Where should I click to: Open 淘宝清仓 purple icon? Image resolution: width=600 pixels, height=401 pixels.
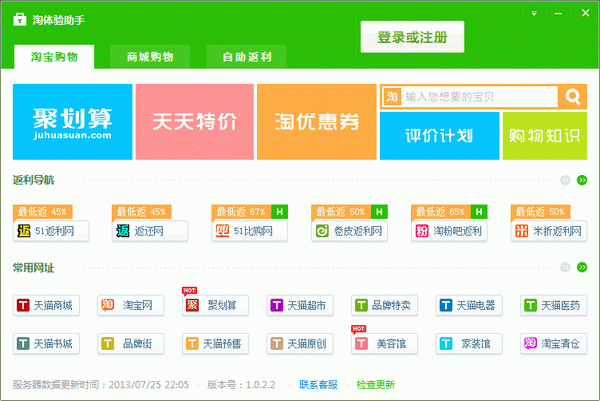[x=530, y=343]
